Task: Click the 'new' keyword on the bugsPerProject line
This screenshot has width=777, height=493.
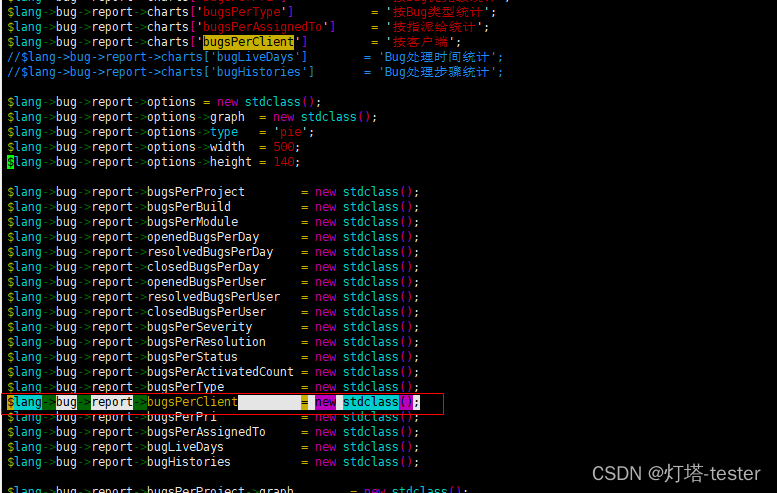Action: coord(326,192)
